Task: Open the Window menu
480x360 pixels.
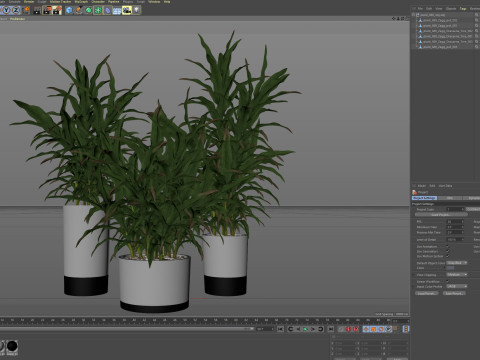Action: point(154,2)
